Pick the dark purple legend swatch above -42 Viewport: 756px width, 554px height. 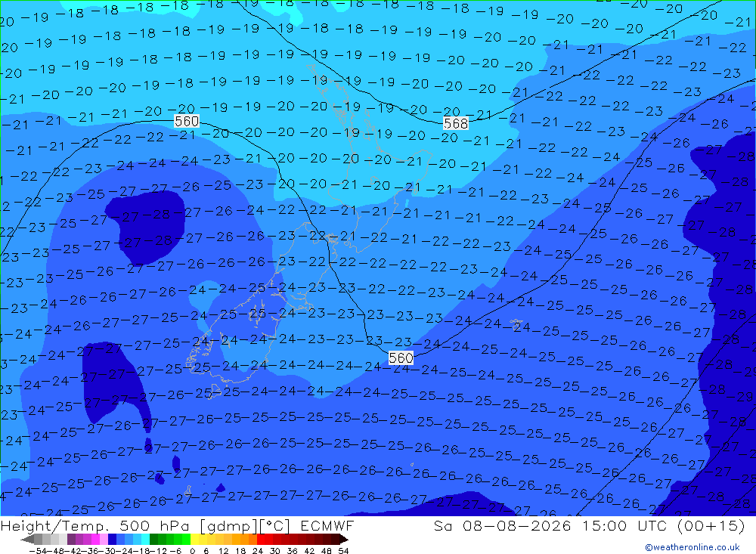pos(71,540)
